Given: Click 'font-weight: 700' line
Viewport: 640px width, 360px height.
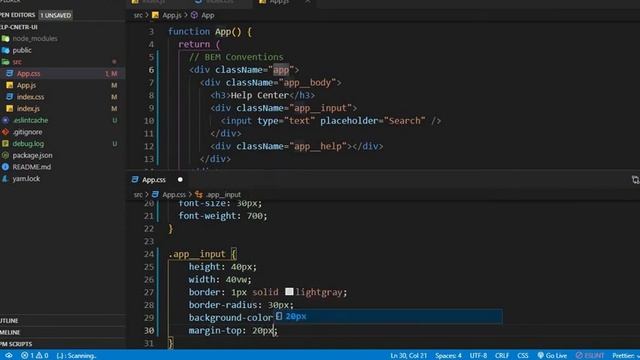Looking at the screenshot, I should (x=223, y=216).
